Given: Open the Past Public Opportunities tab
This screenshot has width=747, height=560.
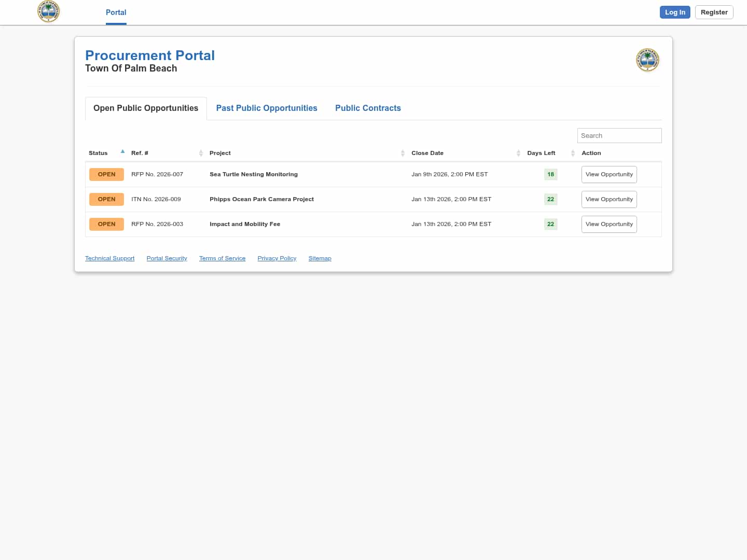Looking at the screenshot, I should pos(267,108).
